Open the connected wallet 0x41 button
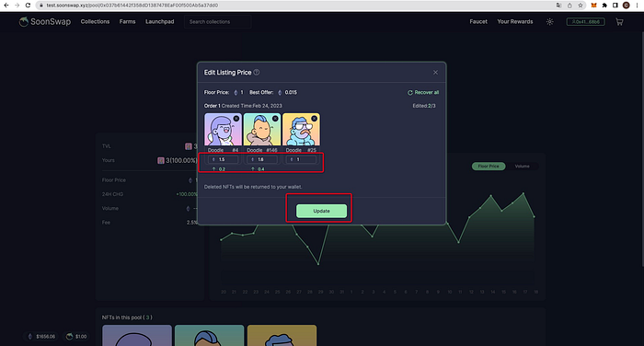 tap(585, 22)
